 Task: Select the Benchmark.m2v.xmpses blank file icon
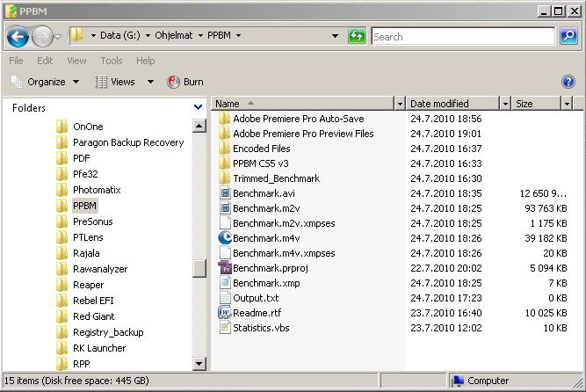pos(225,223)
